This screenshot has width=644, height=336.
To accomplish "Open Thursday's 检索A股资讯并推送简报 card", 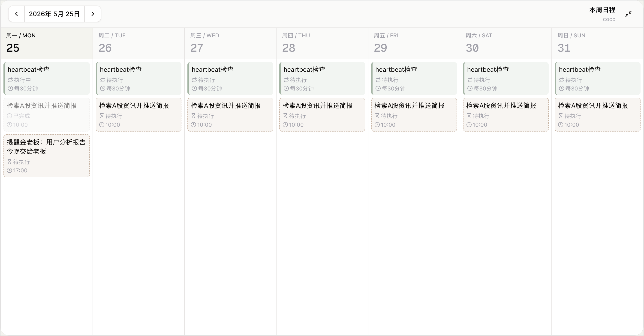I will (322, 114).
